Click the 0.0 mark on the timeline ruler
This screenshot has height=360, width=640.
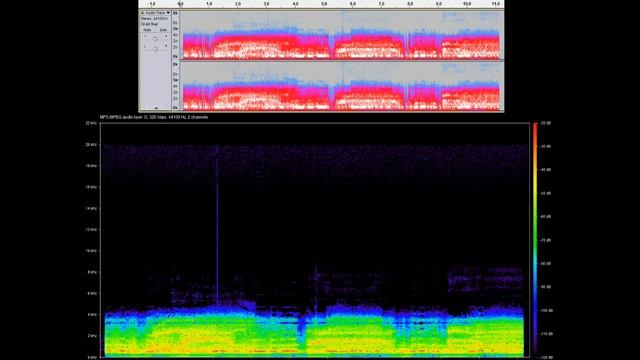pos(180,4)
